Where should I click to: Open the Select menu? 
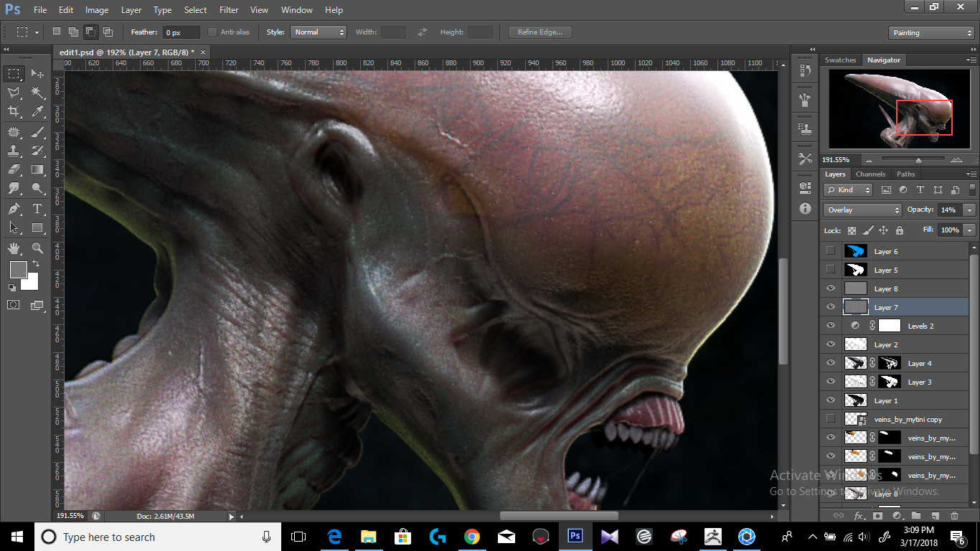click(x=195, y=10)
